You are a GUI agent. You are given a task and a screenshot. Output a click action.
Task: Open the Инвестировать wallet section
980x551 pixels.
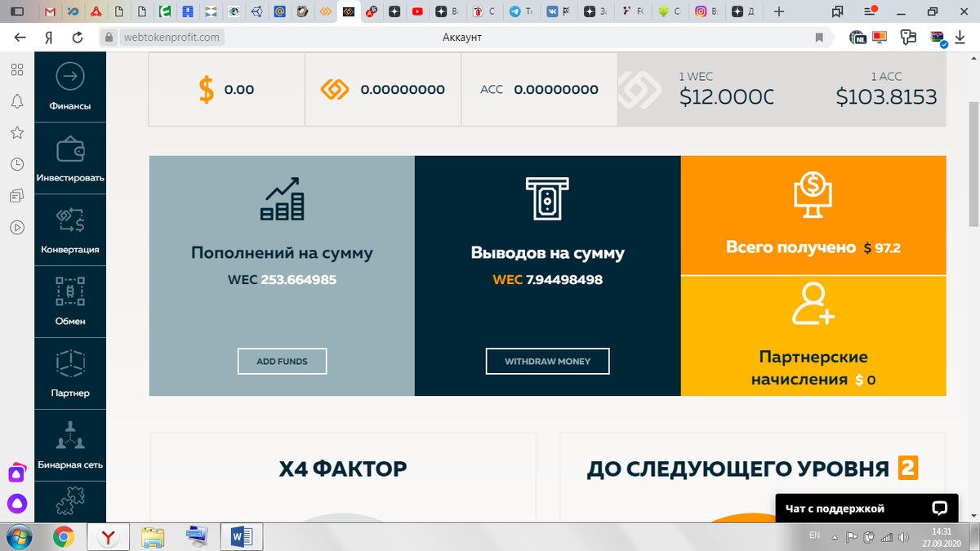(x=70, y=158)
